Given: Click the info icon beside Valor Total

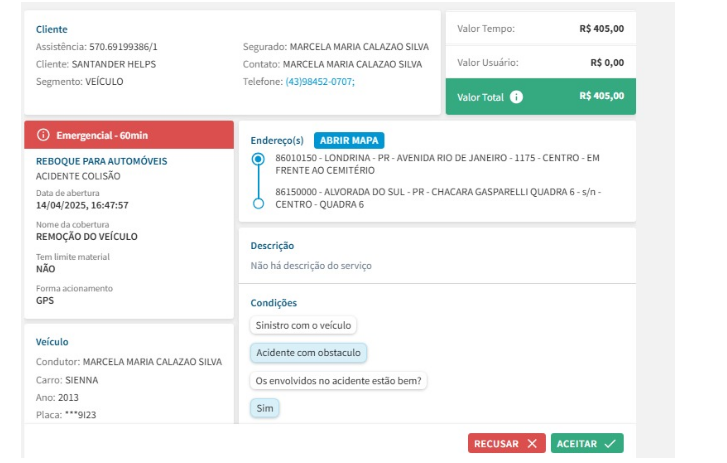Looking at the screenshot, I should pos(516,97).
